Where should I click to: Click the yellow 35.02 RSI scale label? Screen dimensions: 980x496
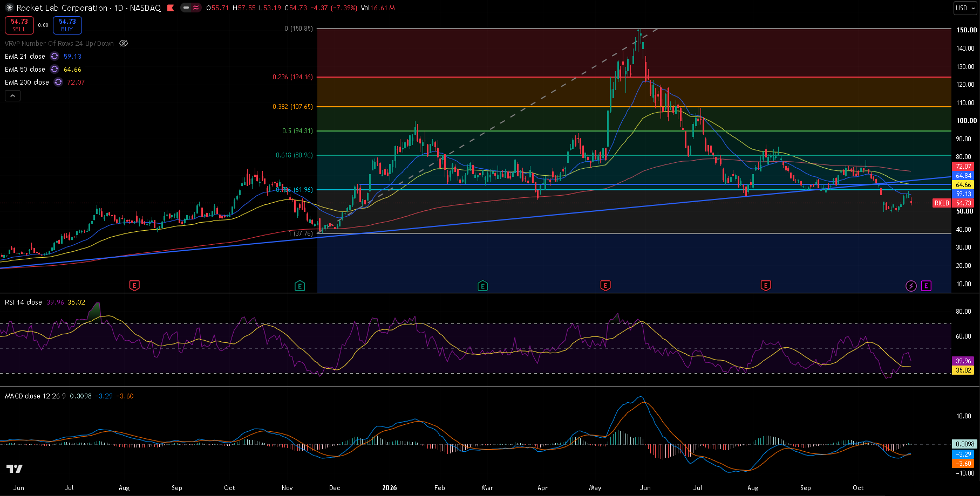pyautogui.click(x=963, y=370)
